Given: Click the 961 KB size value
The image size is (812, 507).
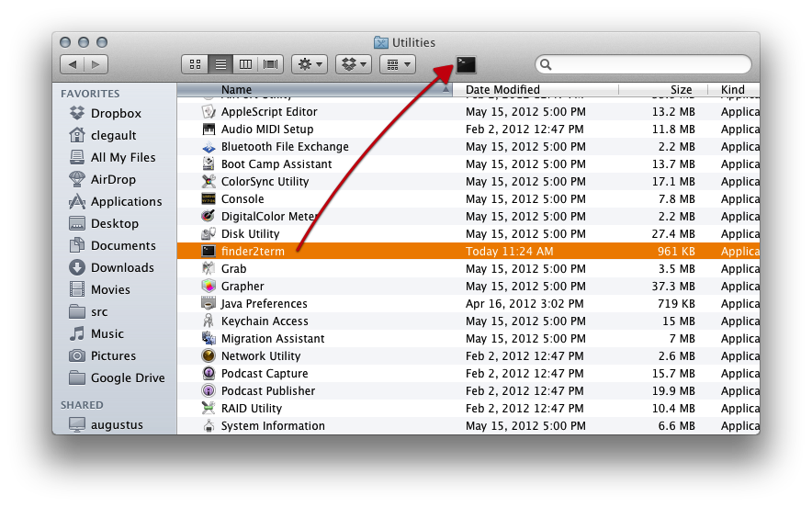Looking at the screenshot, I should [x=676, y=251].
